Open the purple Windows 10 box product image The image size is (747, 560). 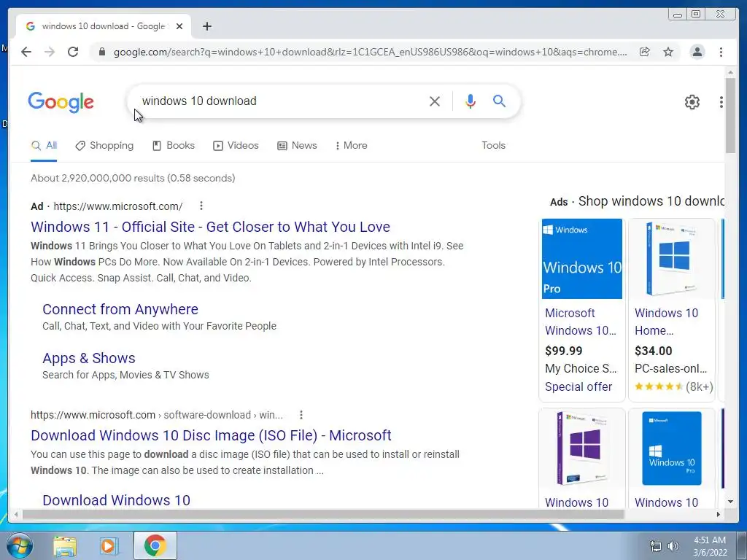pos(581,448)
